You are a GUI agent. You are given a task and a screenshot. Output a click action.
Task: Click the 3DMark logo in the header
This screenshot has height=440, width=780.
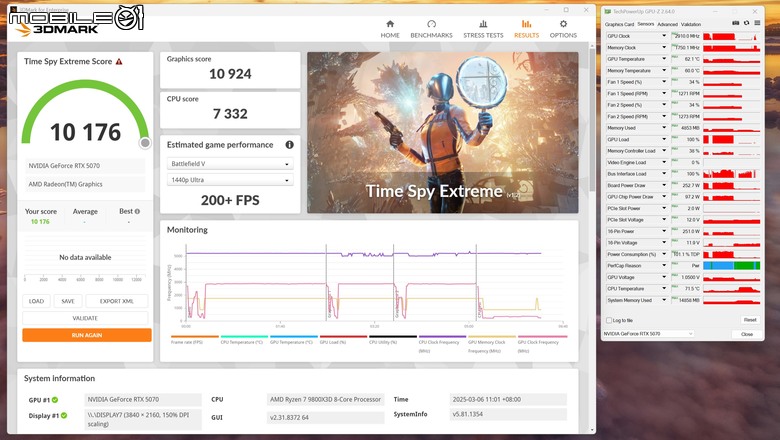click(59, 29)
